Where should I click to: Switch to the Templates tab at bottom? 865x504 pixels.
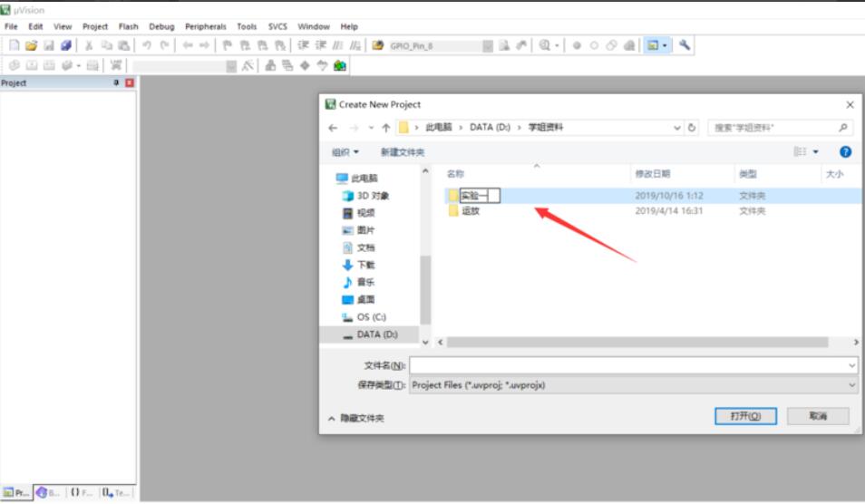click(115, 492)
